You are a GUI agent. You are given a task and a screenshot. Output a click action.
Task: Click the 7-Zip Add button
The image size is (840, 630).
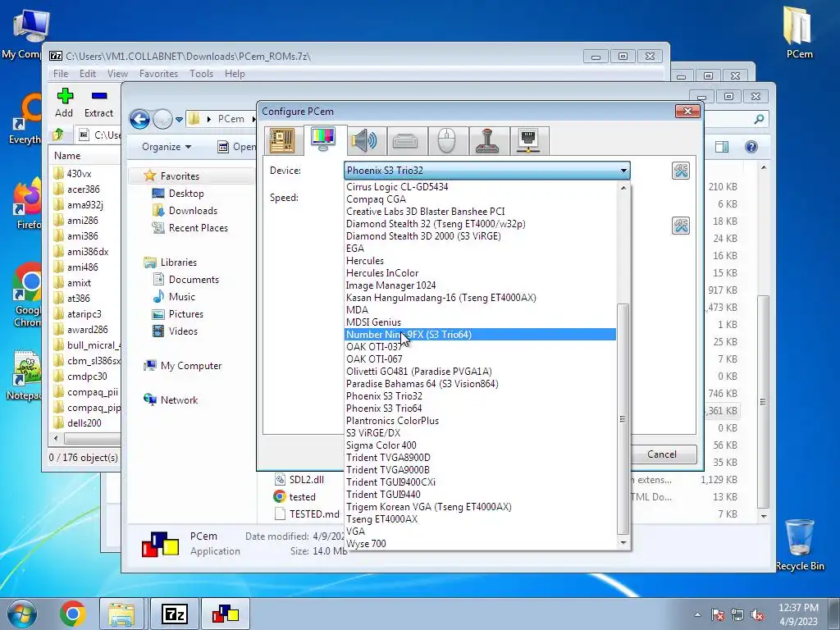[x=64, y=103]
